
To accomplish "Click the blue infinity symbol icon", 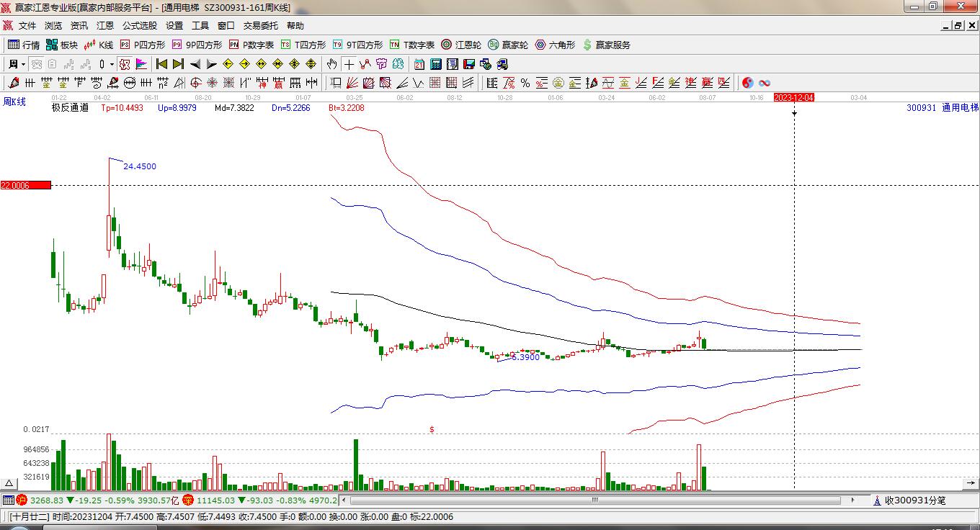I will [765, 83].
